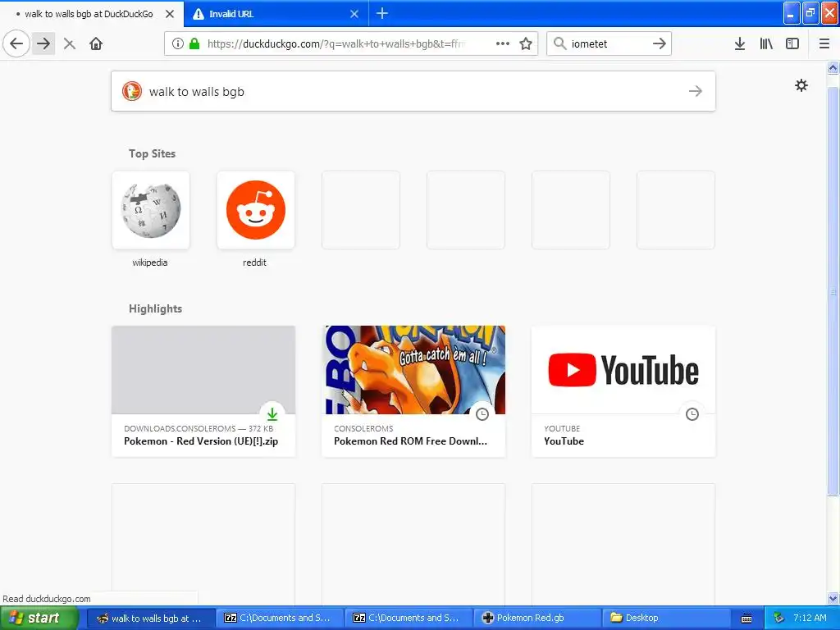Image resolution: width=840 pixels, height=630 pixels.
Task: Show site information for duckduckgo.com
Action: (178, 44)
